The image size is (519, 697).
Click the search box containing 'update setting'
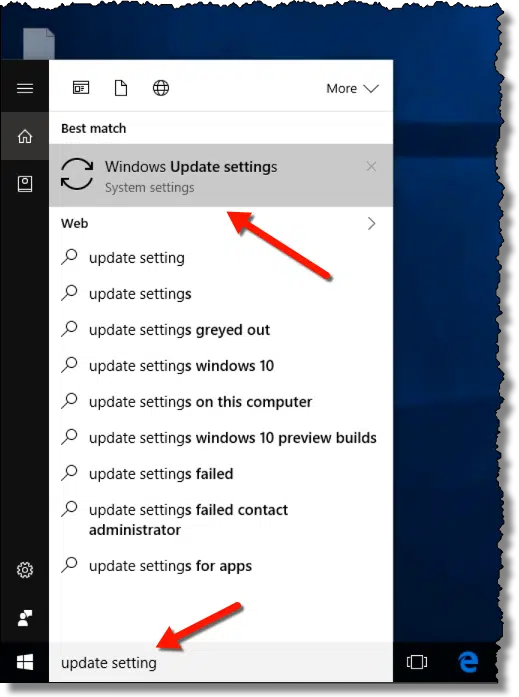coord(221,662)
